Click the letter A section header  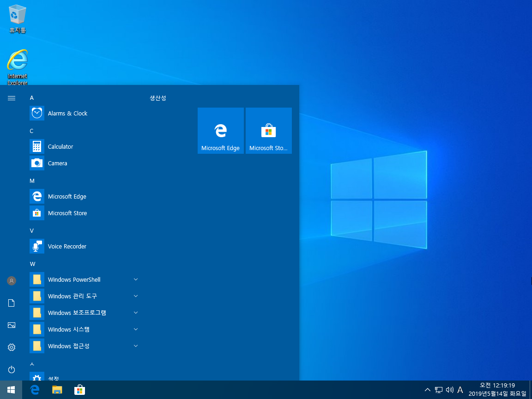click(31, 98)
